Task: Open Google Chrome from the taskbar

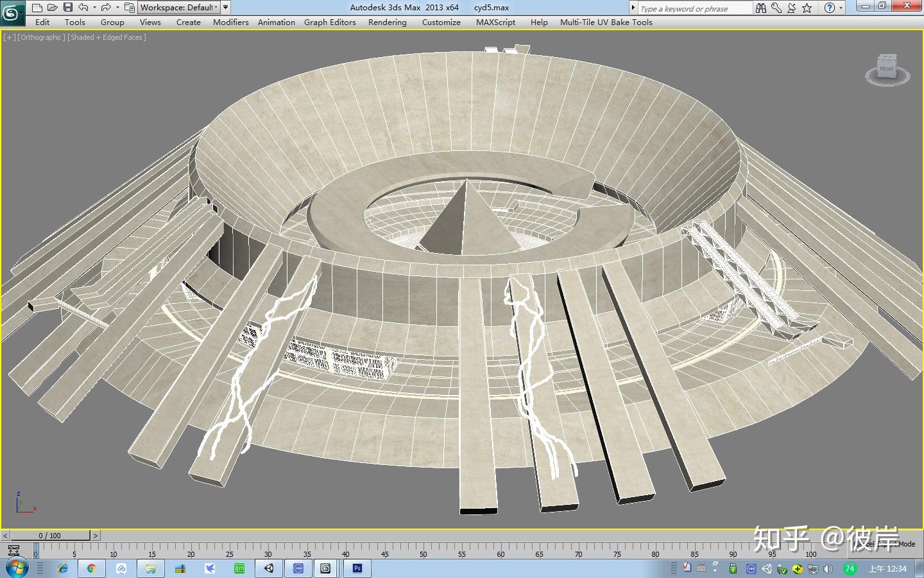Action: (91, 568)
